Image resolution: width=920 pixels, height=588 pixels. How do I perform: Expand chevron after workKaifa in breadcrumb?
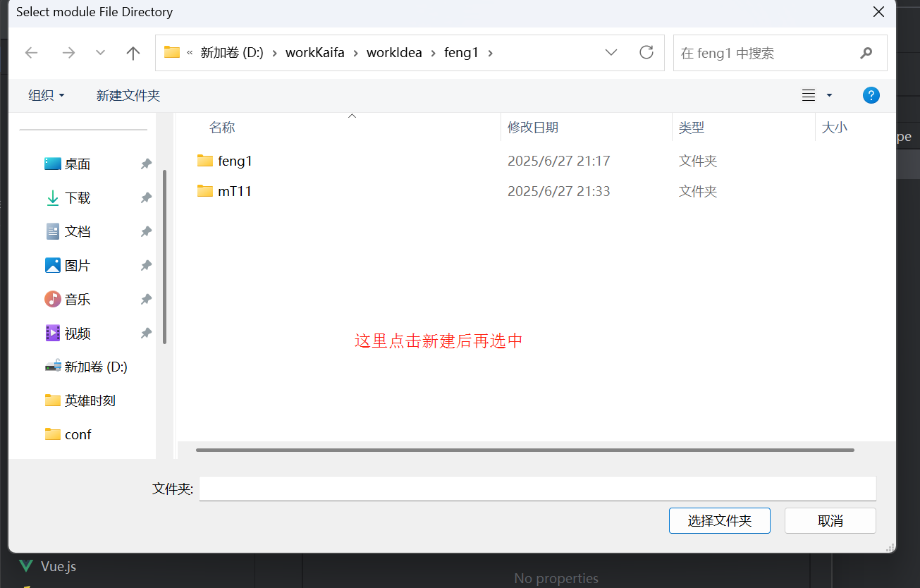pyautogui.click(x=356, y=53)
